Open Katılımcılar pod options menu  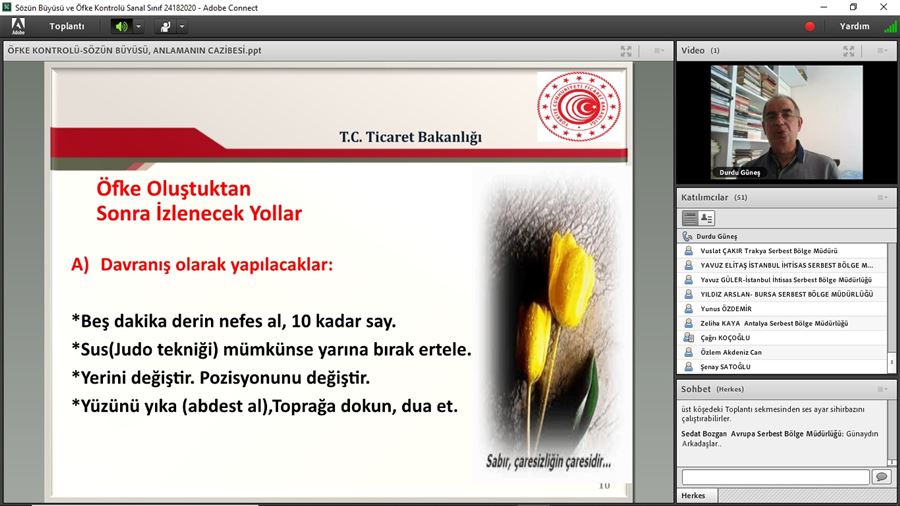(881, 197)
